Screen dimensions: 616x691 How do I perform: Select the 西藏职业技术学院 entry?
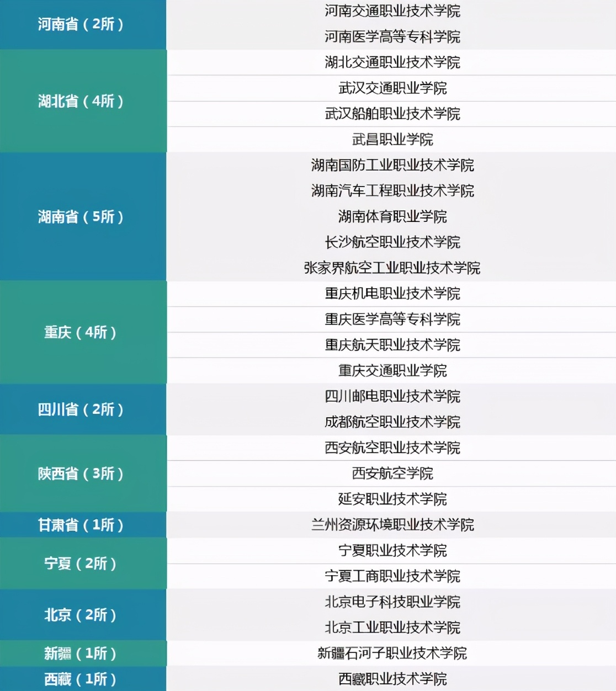click(x=392, y=680)
